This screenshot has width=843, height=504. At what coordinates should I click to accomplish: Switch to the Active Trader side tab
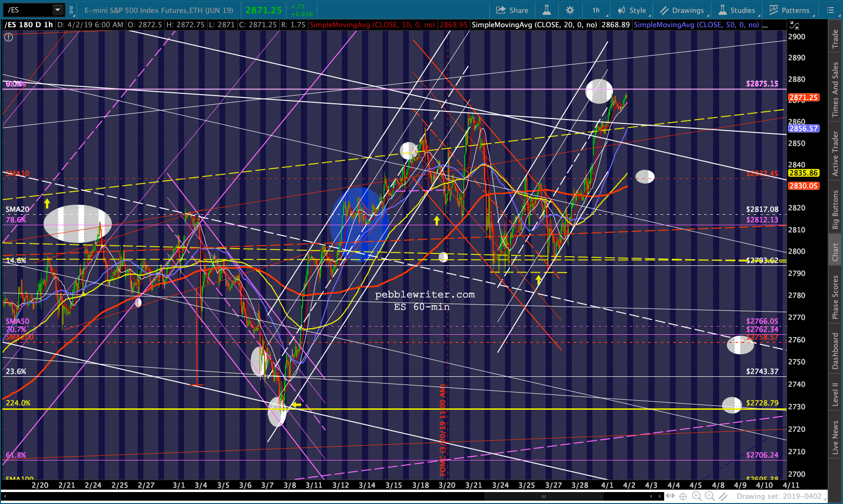tap(835, 153)
